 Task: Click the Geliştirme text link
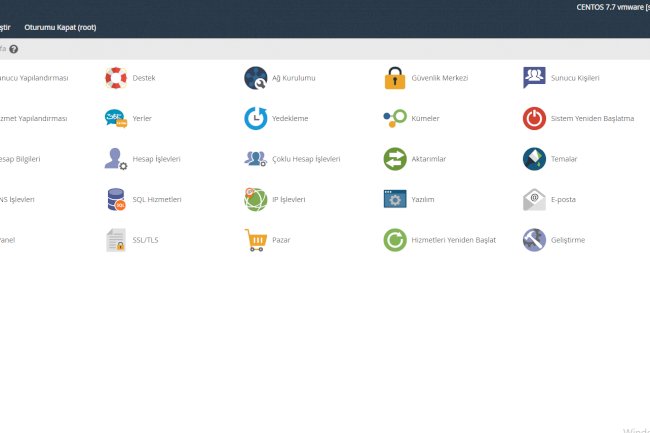[568, 240]
